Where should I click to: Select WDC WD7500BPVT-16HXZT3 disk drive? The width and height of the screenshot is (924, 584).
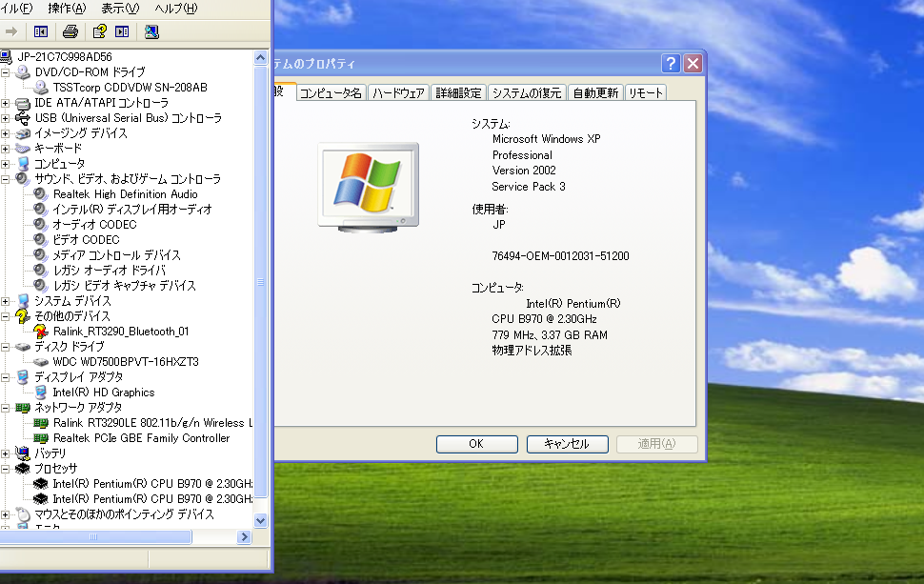126,362
